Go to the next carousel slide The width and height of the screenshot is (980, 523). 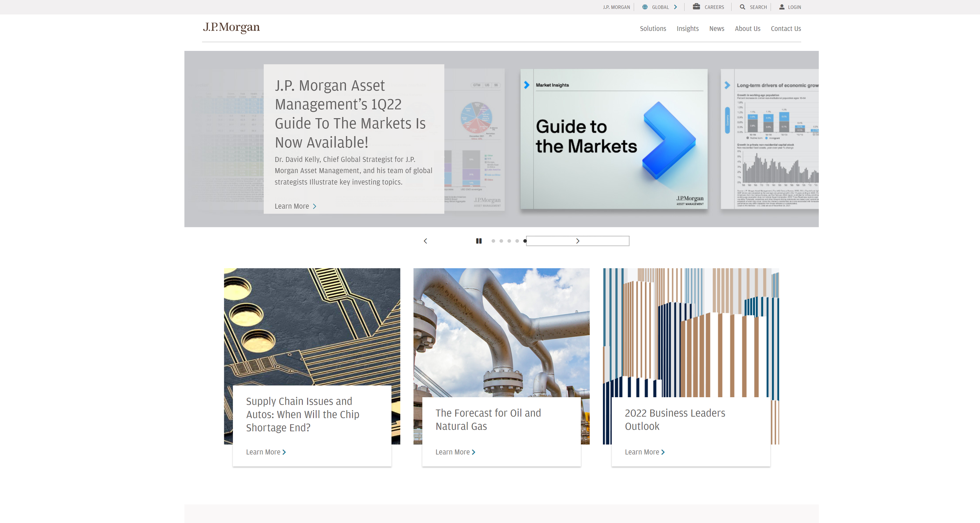tap(577, 241)
